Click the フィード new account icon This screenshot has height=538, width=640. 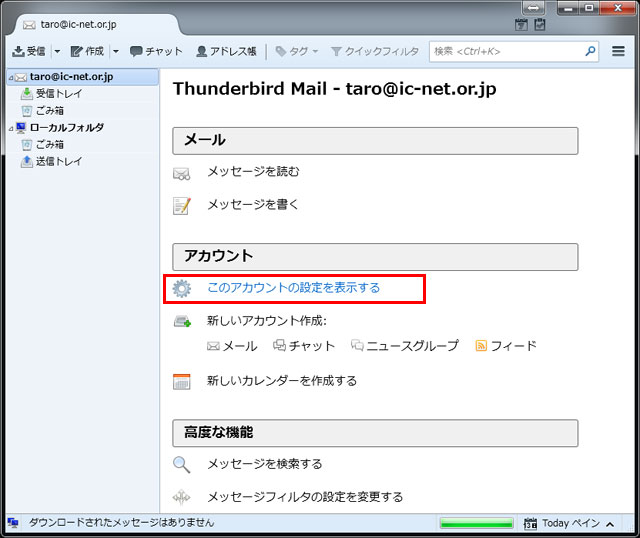pos(481,346)
